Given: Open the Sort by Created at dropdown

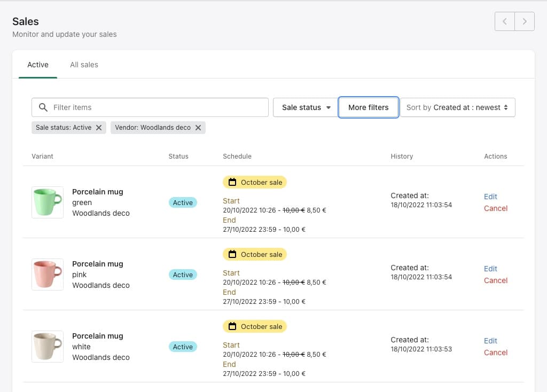Looking at the screenshot, I should point(457,107).
